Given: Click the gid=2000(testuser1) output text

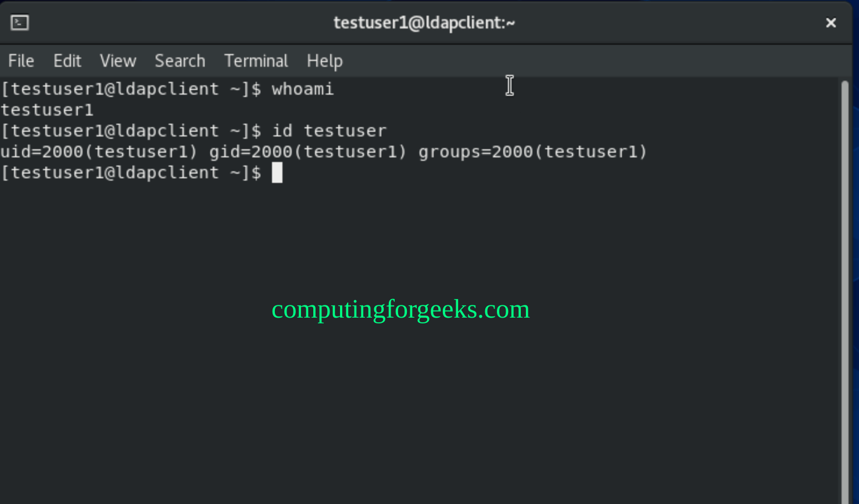Looking at the screenshot, I should [x=307, y=152].
